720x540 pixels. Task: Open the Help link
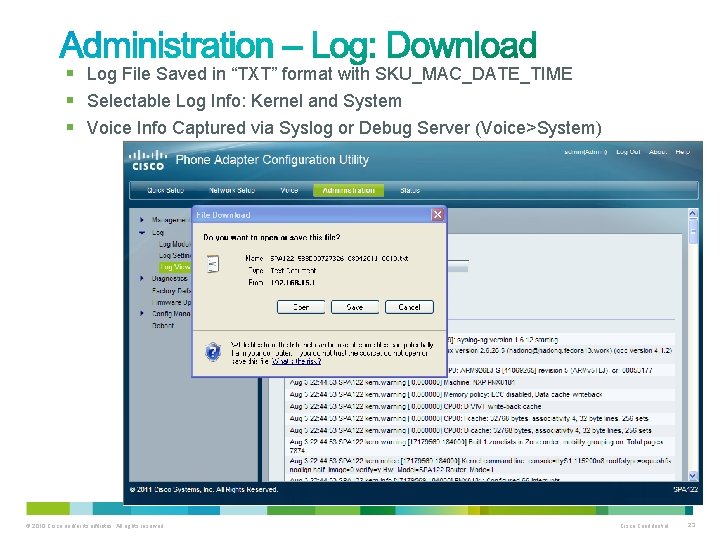[x=682, y=152]
